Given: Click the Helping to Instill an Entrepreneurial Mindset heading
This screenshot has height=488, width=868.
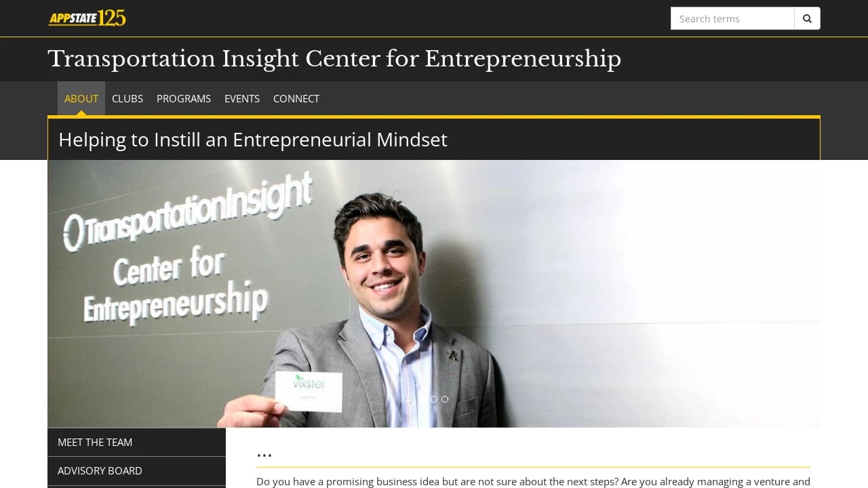Looking at the screenshot, I should 253,140.
